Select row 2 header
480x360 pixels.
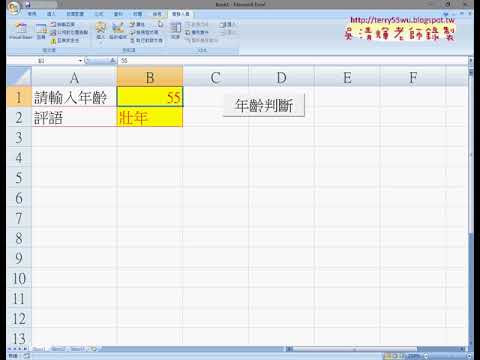[19, 117]
